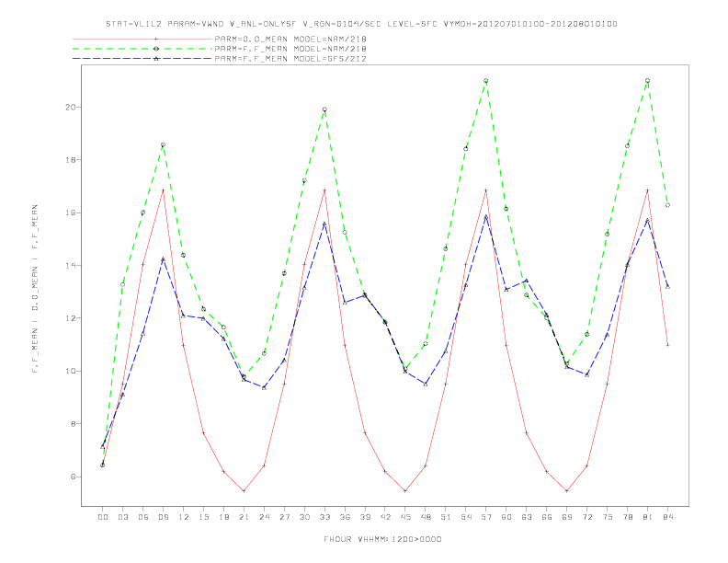Click the x-axis tick label 66
Viewport: 728px width, 563px height.
coord(547,517)
